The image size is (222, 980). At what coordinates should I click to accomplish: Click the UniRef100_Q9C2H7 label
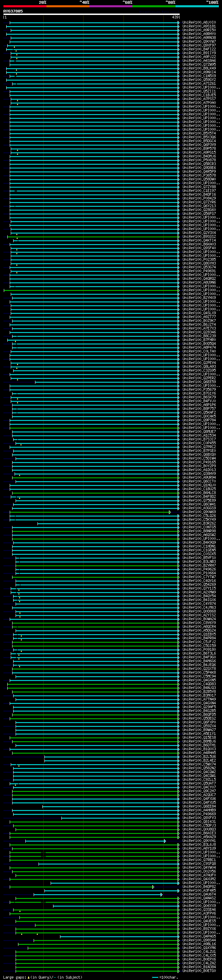[199, 791]
